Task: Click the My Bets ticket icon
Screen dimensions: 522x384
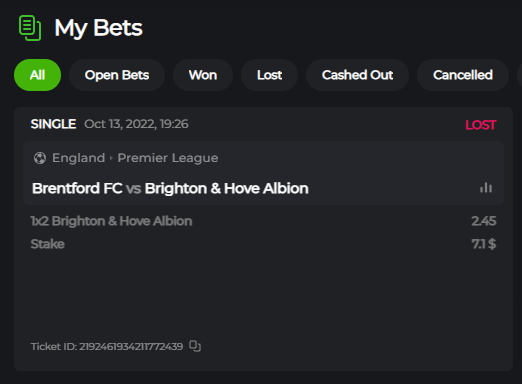Action: click(x=30, y=28)
